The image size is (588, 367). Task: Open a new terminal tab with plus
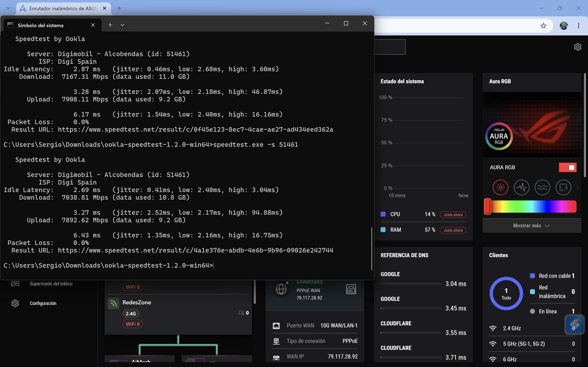pos(110,25)
